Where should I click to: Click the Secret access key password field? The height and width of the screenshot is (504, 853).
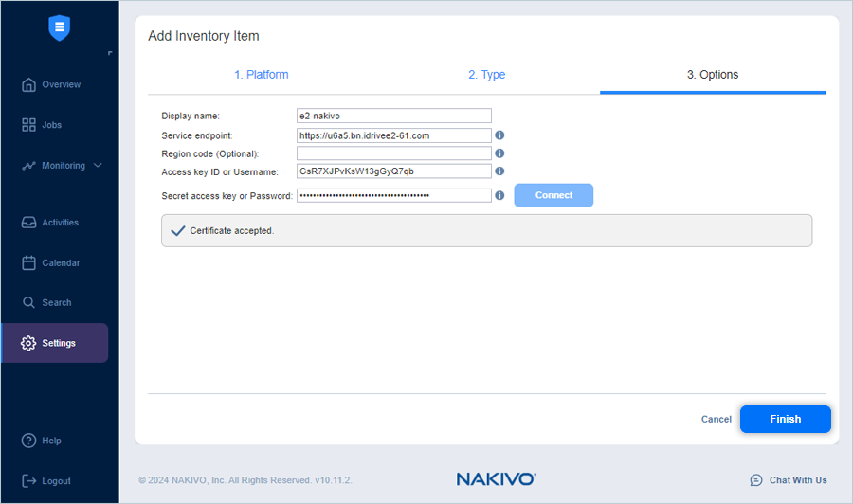[394, 195]
